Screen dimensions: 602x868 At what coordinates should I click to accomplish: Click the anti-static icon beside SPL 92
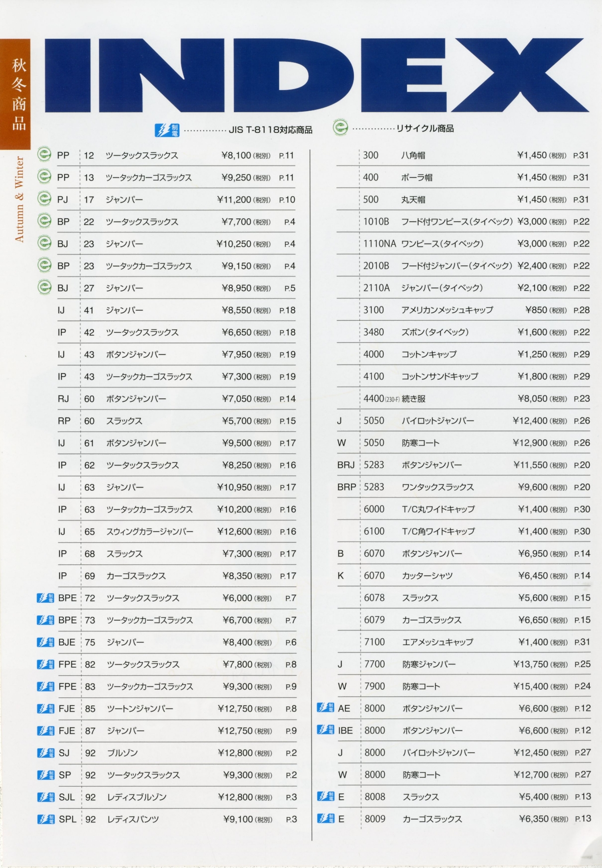pyautogui.click(x=45, y=819)
